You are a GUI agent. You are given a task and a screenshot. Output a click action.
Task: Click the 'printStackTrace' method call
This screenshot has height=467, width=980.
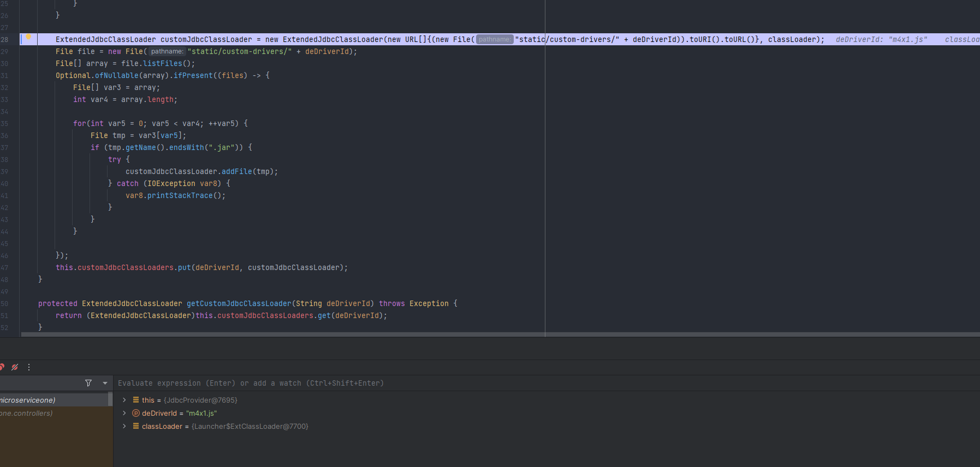coord(180,195)
